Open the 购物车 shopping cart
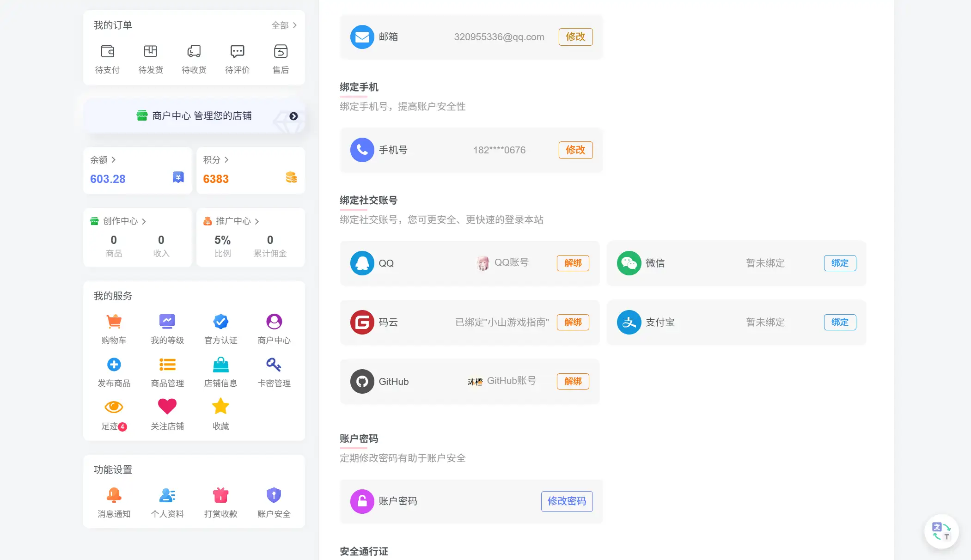 tap(114, 329)
